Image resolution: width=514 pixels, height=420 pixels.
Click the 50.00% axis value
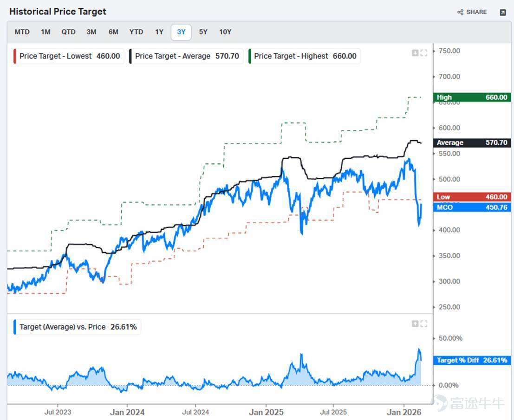[x=451, y=338]
